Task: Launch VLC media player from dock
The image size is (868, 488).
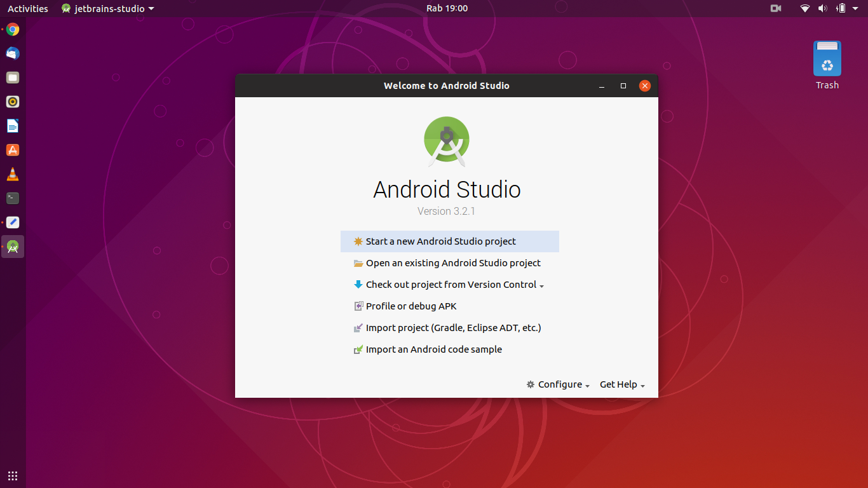Action: coord(13,174)
